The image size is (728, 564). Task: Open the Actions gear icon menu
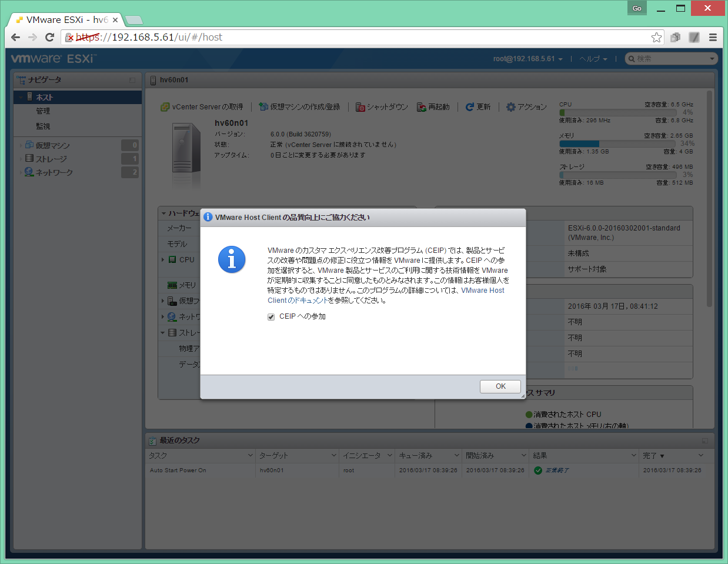click(x=511, y=107)
